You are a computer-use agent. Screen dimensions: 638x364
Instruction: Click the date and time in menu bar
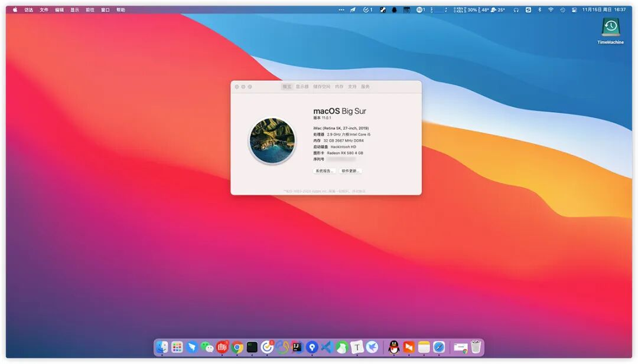(x=604, y=10)
